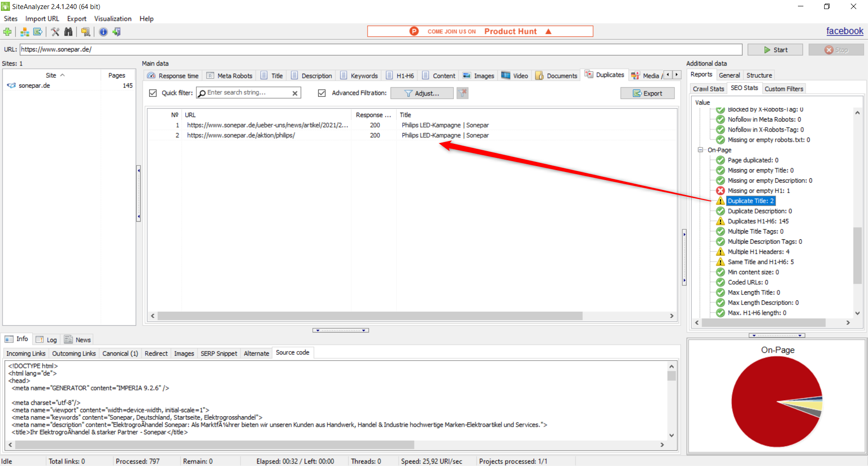Select Missing or empty H1 report item
The height and width of the screenshot is (466, 868).
[x=758, y=191]
